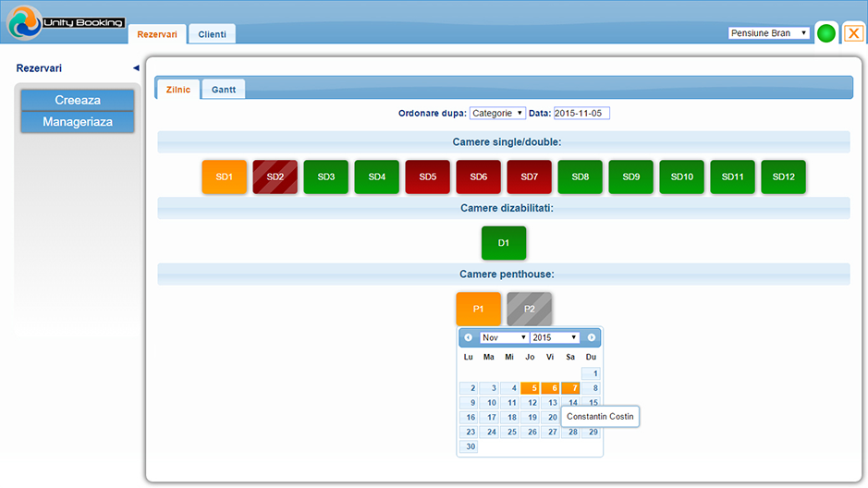Go to previous month in calendar

[469, 337]
